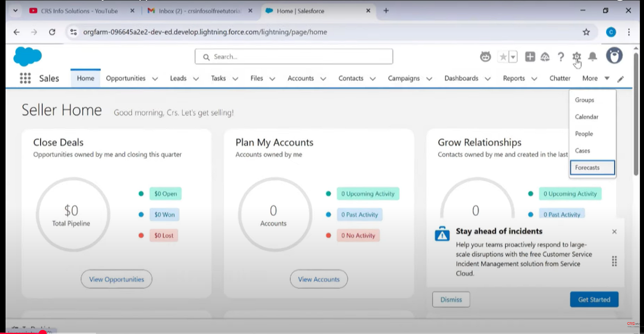Open the App Launcher dots grid
The height and width of the screenshot is (334, 644).
pos(25,78)
